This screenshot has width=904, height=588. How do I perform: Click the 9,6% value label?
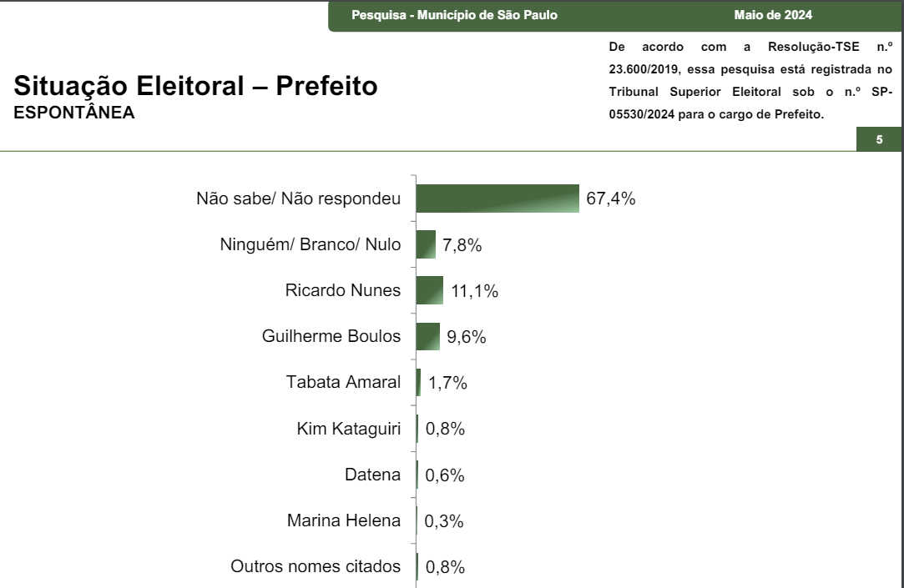[467, 337]
